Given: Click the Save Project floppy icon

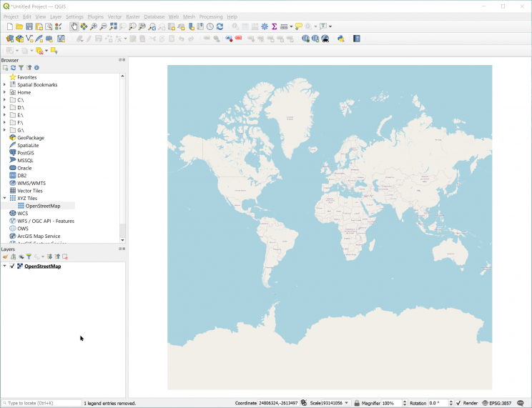Looking at the screenshot, I should (x=29, y=26).
